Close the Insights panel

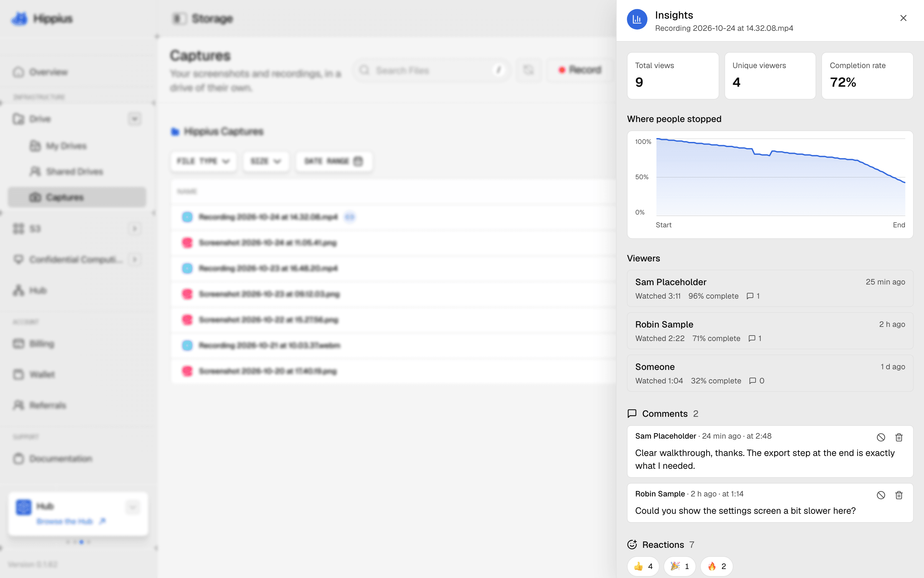(x=903, y=18)
